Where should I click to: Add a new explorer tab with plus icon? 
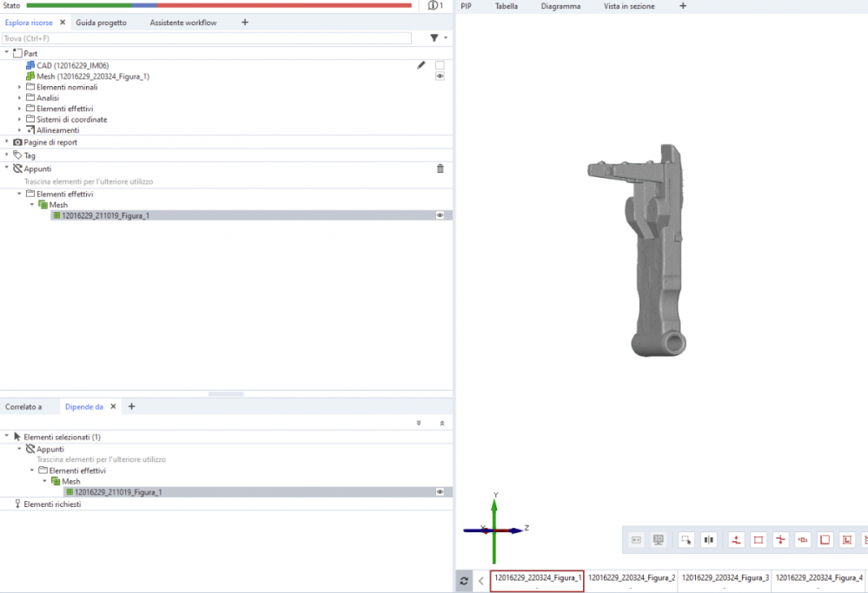coord(244,23)
